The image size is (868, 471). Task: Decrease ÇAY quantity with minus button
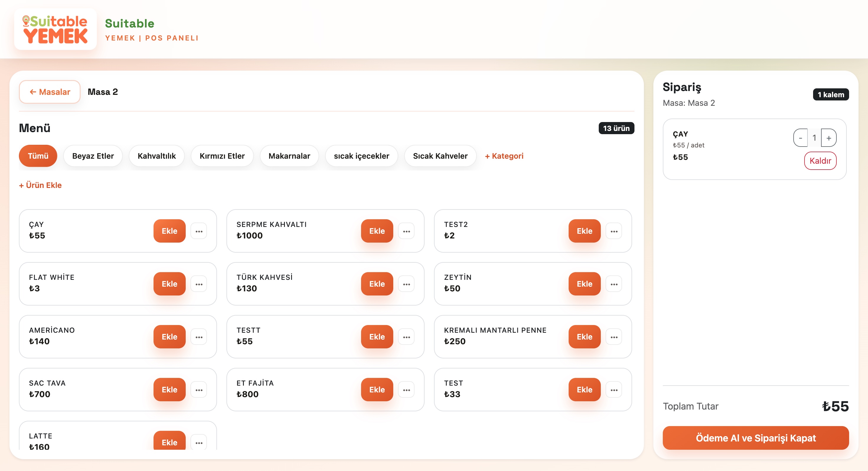coord(800,138)
